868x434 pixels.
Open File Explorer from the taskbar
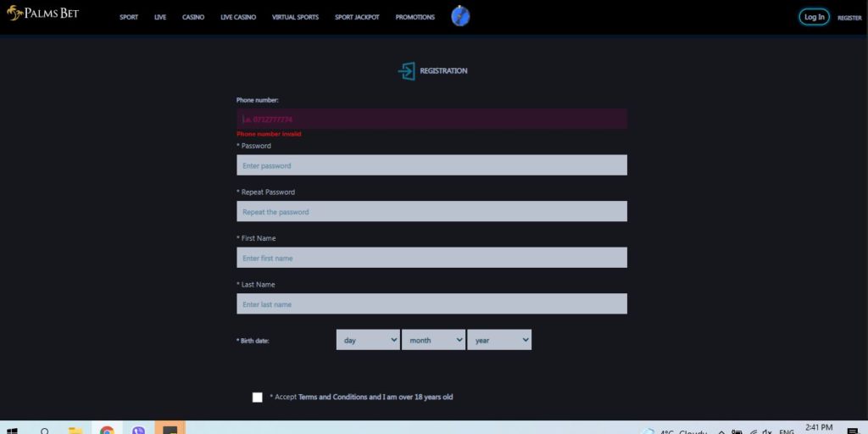pos(75,430)
